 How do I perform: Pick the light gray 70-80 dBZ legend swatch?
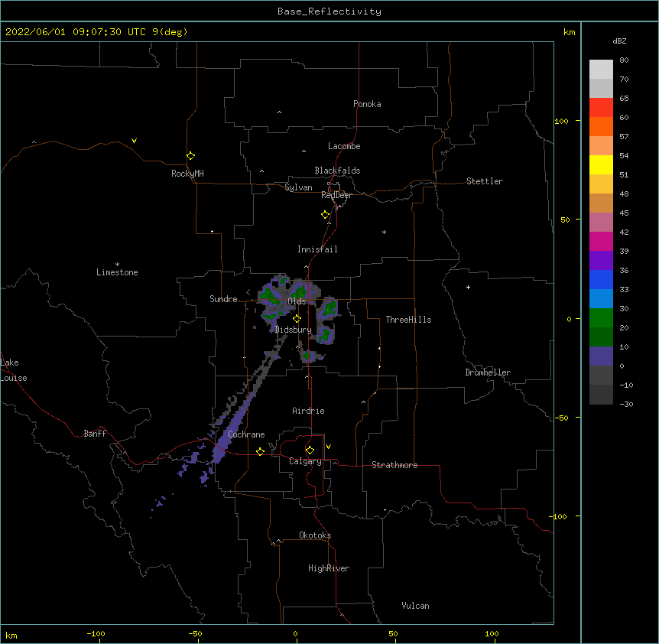click(x=601, y=69)
